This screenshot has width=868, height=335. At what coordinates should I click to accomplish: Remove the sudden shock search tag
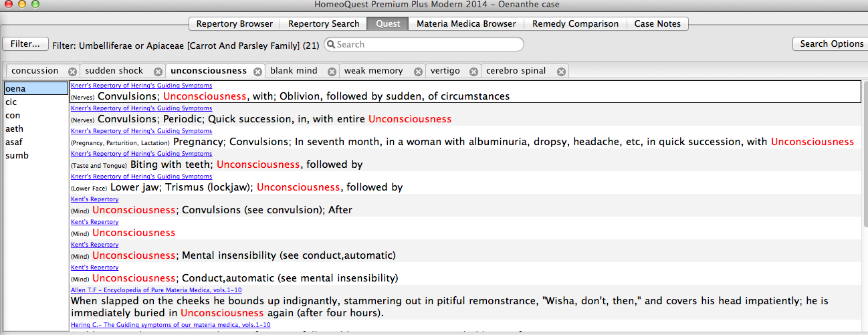click(x=158, y=72)
